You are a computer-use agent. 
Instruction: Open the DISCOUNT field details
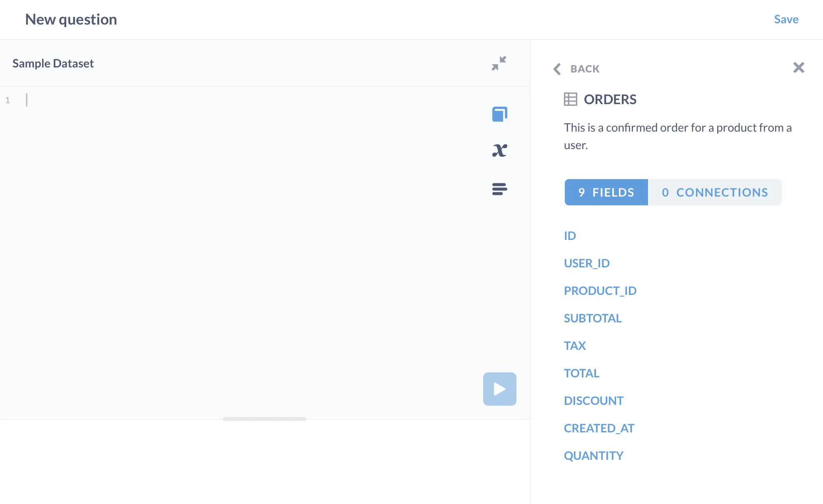pos(594,400)
